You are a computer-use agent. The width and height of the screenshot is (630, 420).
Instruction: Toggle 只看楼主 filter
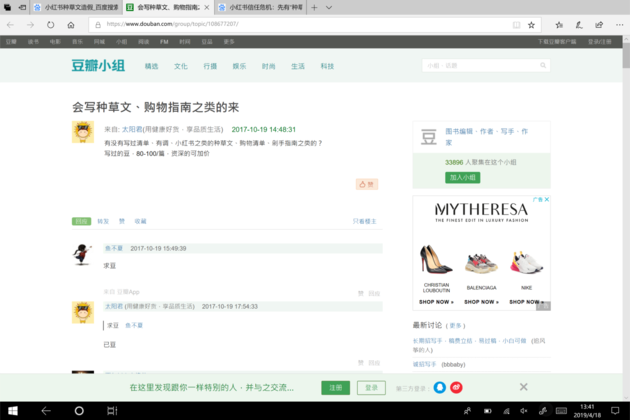[x=364, y=221]
